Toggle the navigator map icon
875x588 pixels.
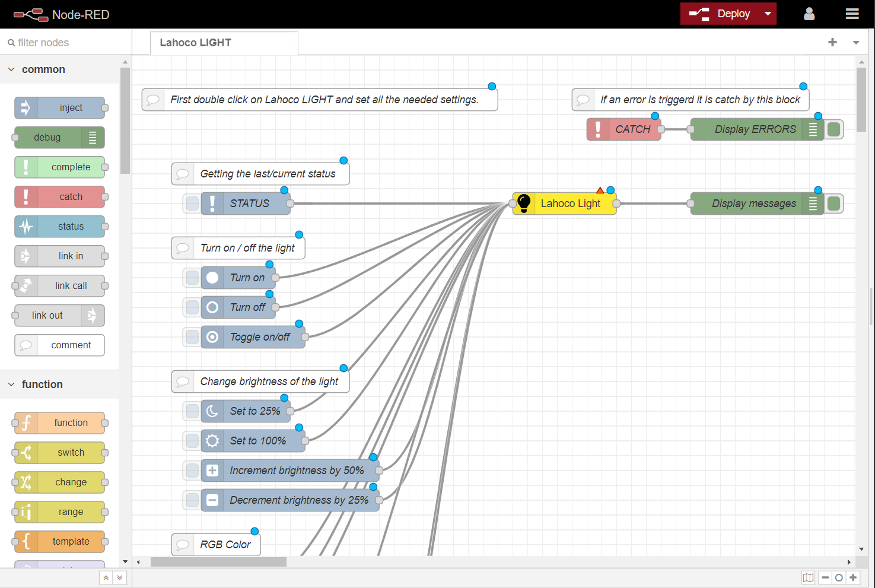808,577
